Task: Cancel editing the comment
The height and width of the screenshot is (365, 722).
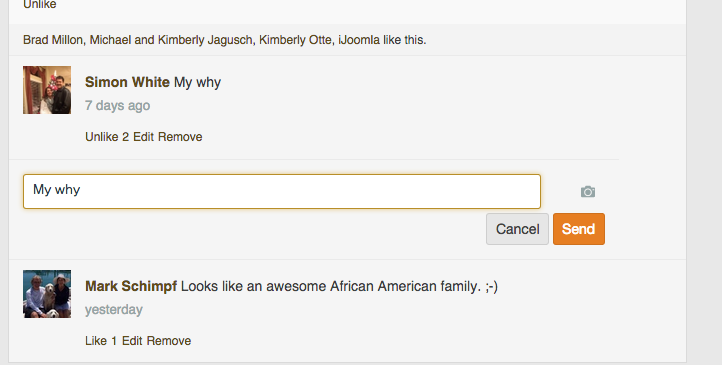Action: [518, 229]
